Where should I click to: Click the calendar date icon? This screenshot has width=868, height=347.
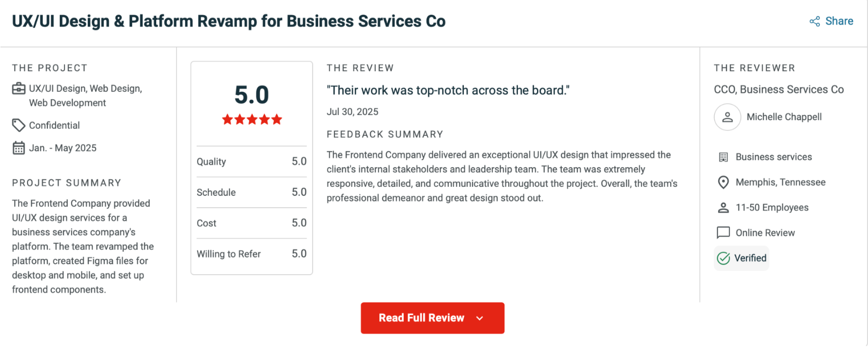pyautogui.click(x=19, y=148)
